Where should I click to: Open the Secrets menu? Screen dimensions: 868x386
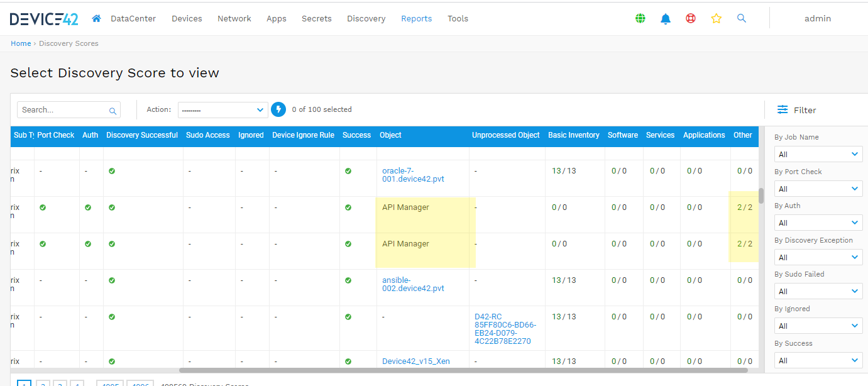[x=317, y=19]
